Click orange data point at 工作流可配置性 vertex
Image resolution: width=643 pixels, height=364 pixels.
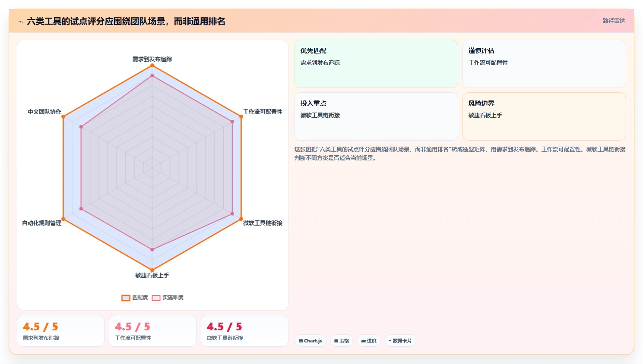[x=241, y=116]
